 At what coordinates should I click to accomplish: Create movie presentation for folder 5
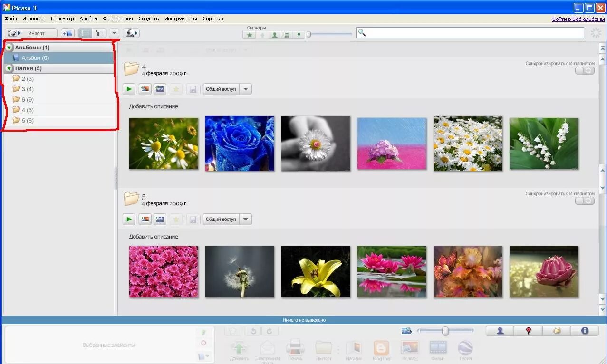(160, 219)
